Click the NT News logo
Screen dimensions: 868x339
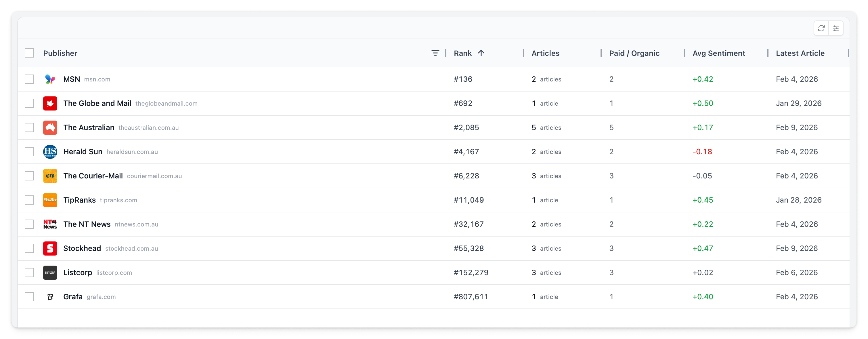click(50, 224)
